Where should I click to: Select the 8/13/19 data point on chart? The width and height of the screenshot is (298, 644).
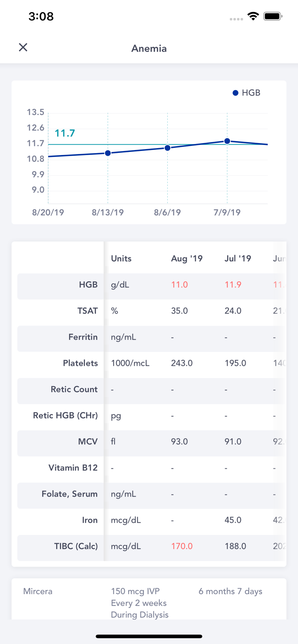point(108,153)
